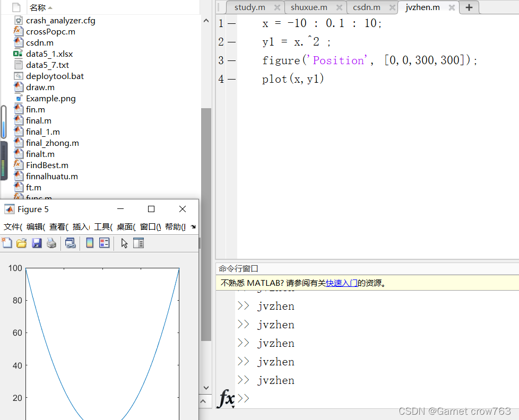Select crossPopc.m function file icon

click(18, 31)
